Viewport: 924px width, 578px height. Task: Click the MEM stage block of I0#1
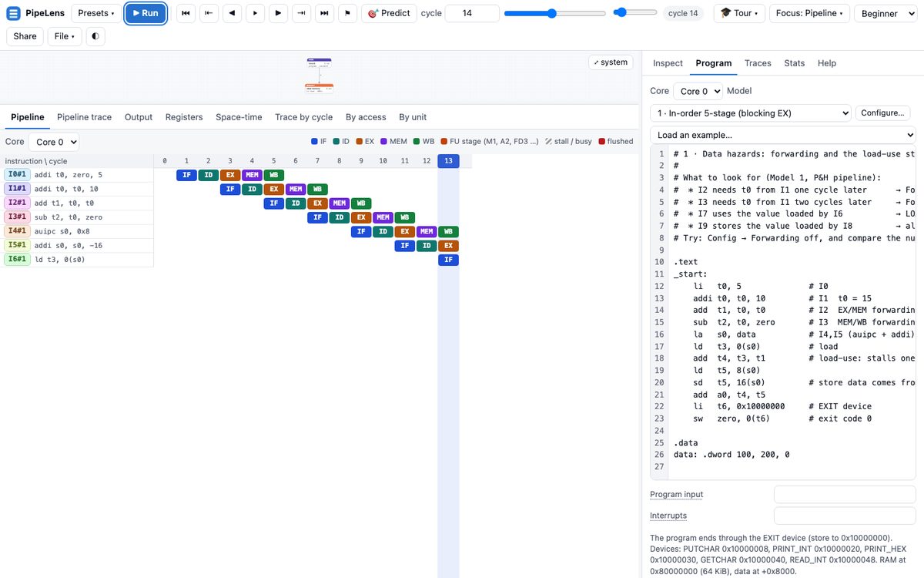click(252, 175)
